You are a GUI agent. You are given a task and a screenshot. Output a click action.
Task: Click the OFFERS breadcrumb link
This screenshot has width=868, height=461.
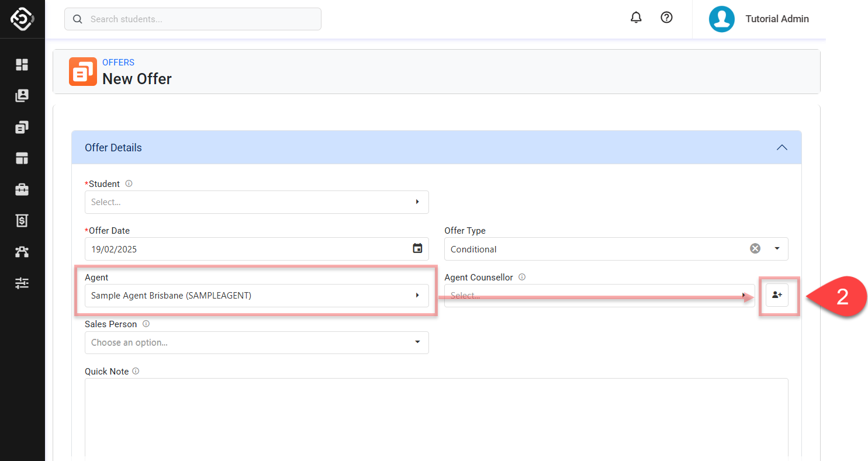point(118,63)
